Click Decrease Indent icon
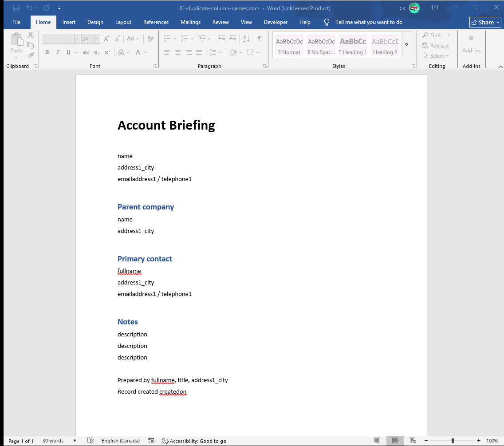The height and width of the screenshot is (446, 504). click(x=222, y=39)
